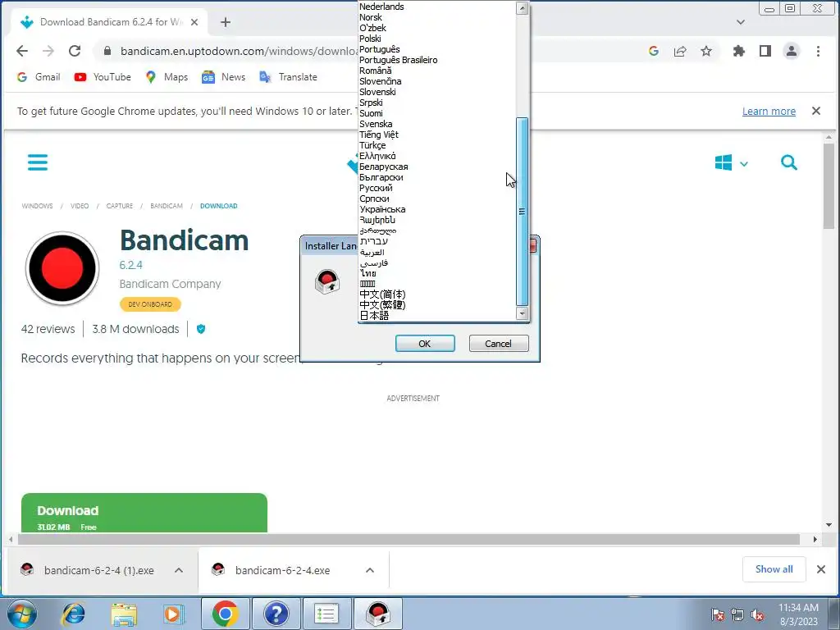This screenshot has width=840, height=630.
Task: Open Maps bookmark
Action: pyautogui.click(x=167, y=77)
